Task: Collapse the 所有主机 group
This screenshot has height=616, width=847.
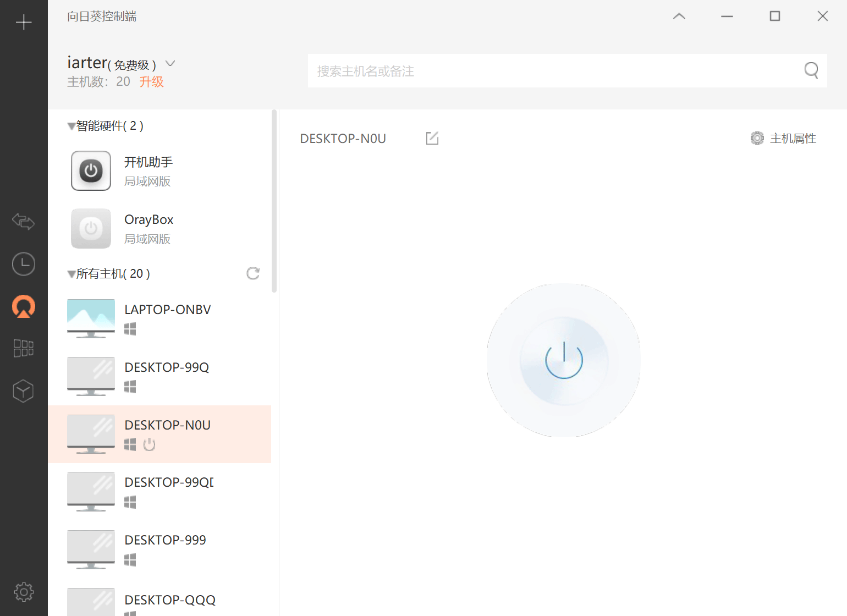Action: coord(71,274)
